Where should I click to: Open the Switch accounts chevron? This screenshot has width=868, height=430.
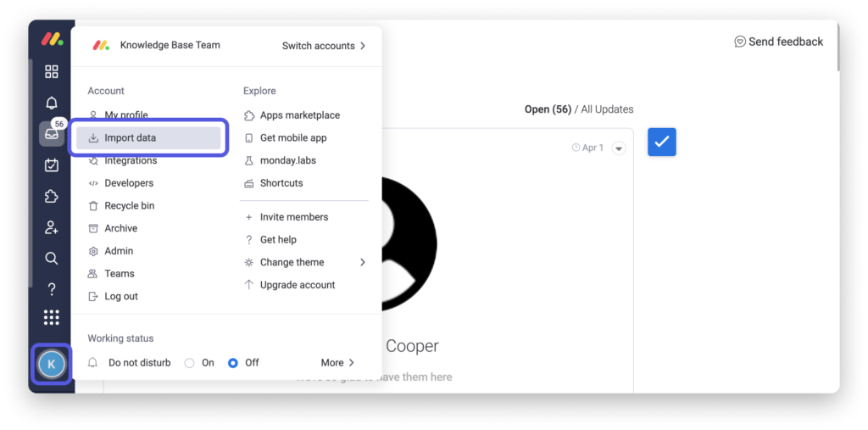[363, 46]
